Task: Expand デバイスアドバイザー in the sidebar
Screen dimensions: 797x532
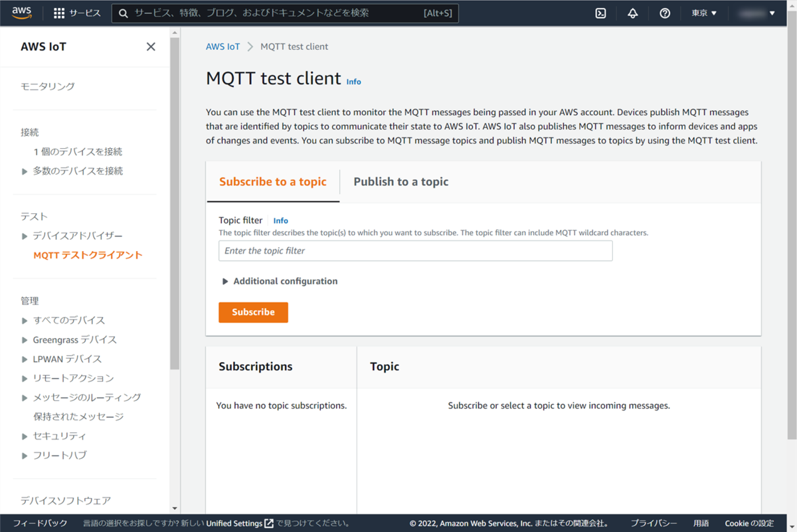Action: [x=25, y=236]
